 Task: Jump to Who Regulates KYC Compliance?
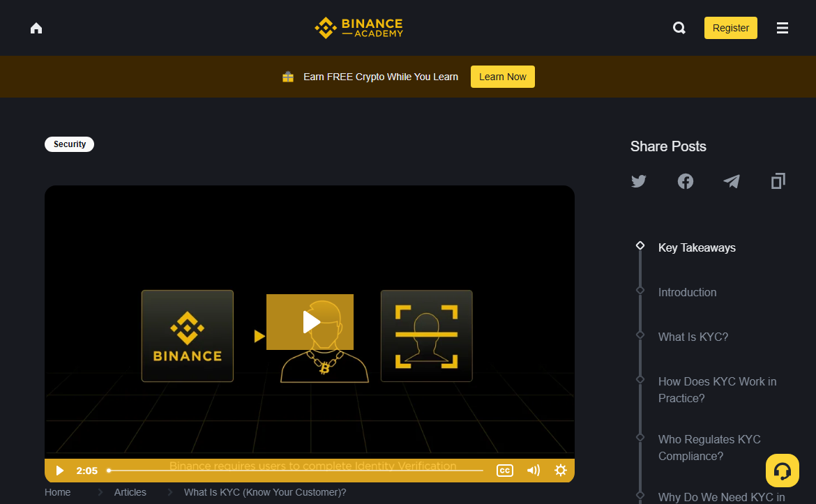point(709,448)
